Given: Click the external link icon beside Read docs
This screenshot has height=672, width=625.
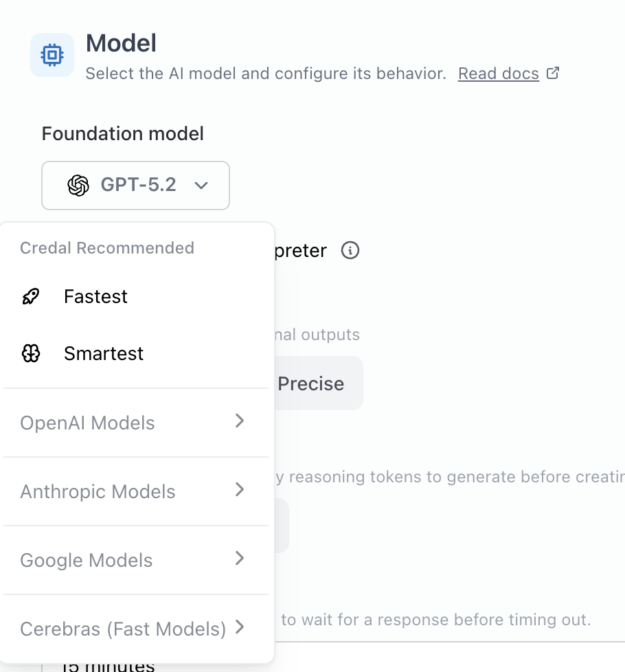Looking at the screenshot, I should [553, 73].
